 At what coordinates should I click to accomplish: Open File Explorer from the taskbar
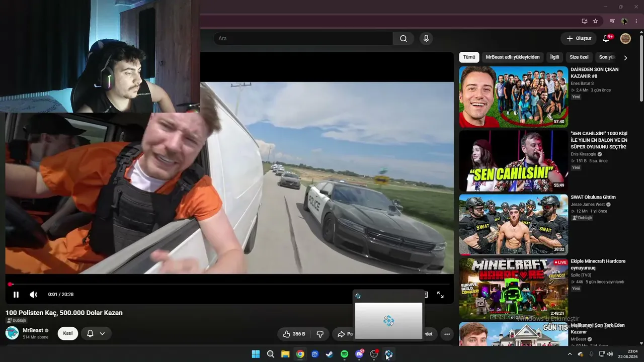(x=285, y=354)
